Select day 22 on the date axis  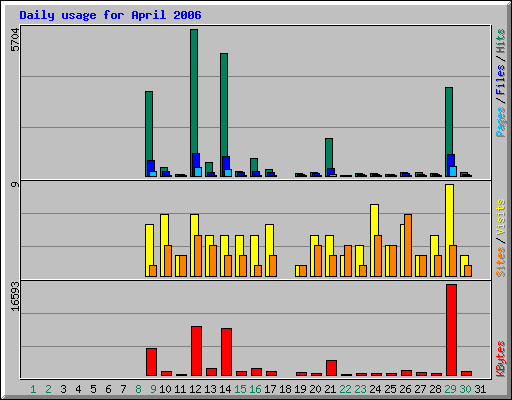point(345,389)
